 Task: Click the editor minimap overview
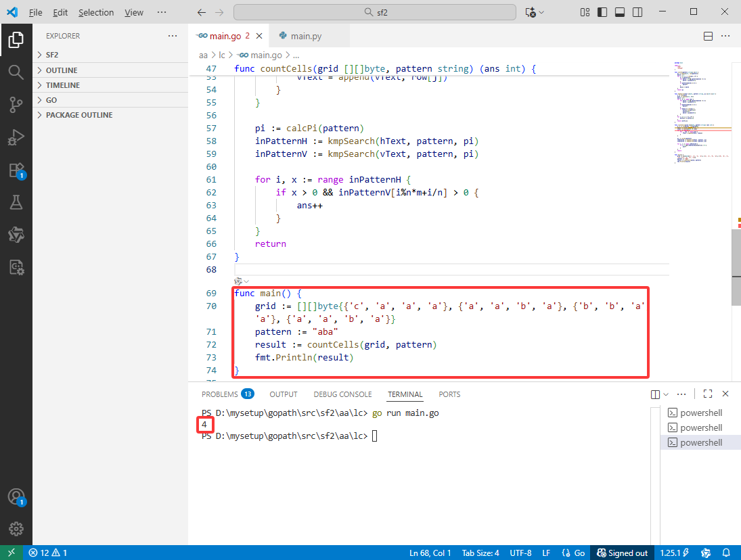[701, 112]
